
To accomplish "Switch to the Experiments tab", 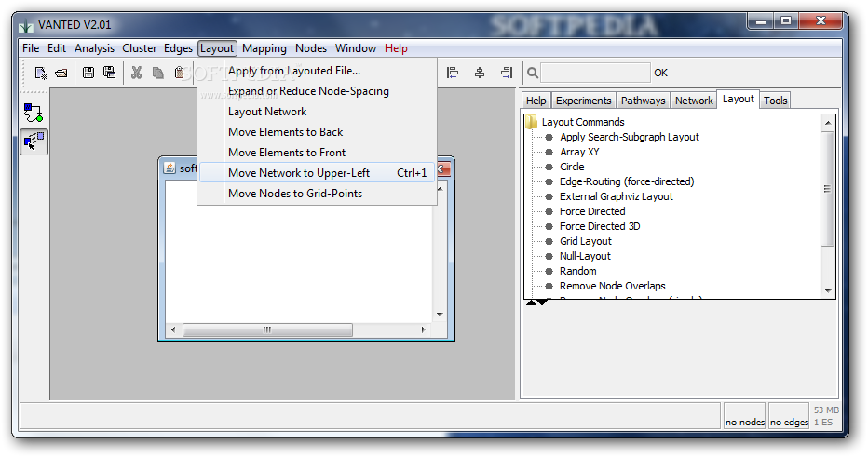I will click(x=583, y=101).
